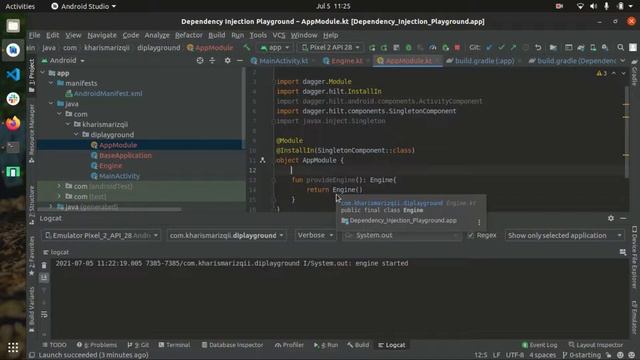The image size is (640, 360).
Task: Click the Git commit checkmark
Action: (501, 48)
